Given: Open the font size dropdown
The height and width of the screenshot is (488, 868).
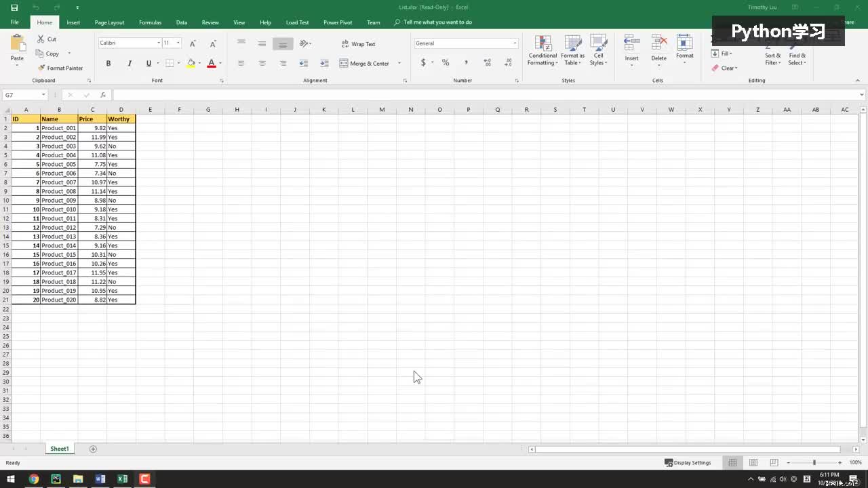Looking at the screenshot, I should pyautogui.click(x=178, y=43).
